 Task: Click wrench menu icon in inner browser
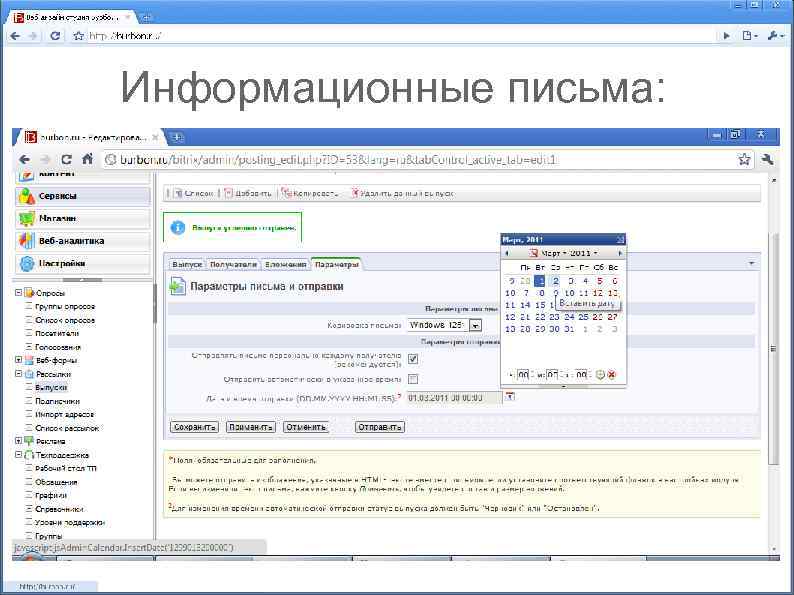(767, 160)
